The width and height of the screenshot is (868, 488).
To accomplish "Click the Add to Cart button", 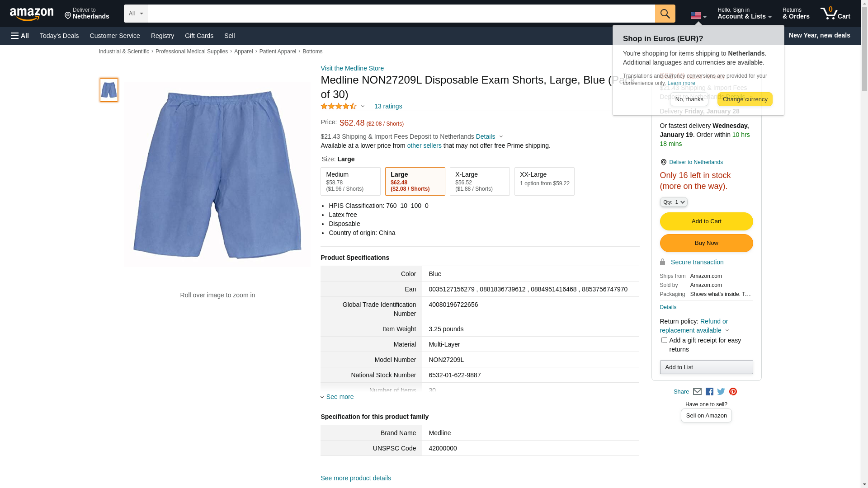I will tap(706, 221).
